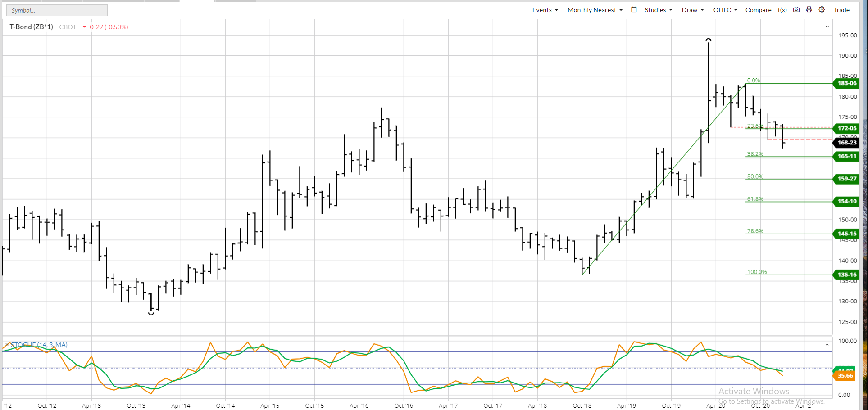
Task: Select the 183-06 Fibonacci price label
Action: [847, 83]
